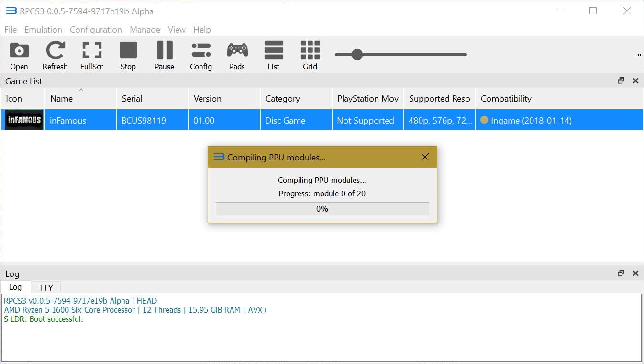This screenshot has width=644, height=364.
Task: Switch to the Log tab
Action: pos(15,287)
